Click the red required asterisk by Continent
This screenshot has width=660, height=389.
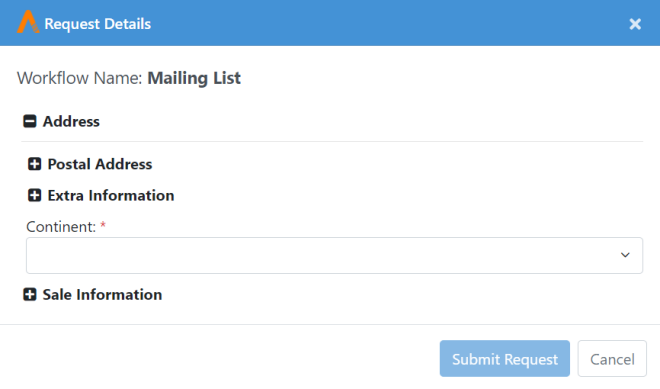tap(103, 226)
